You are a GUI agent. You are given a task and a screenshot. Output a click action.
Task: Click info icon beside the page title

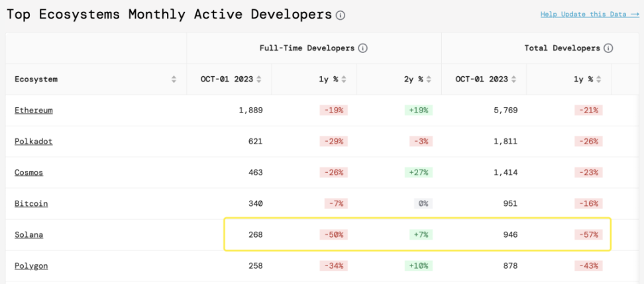click(x=341, y=15)
